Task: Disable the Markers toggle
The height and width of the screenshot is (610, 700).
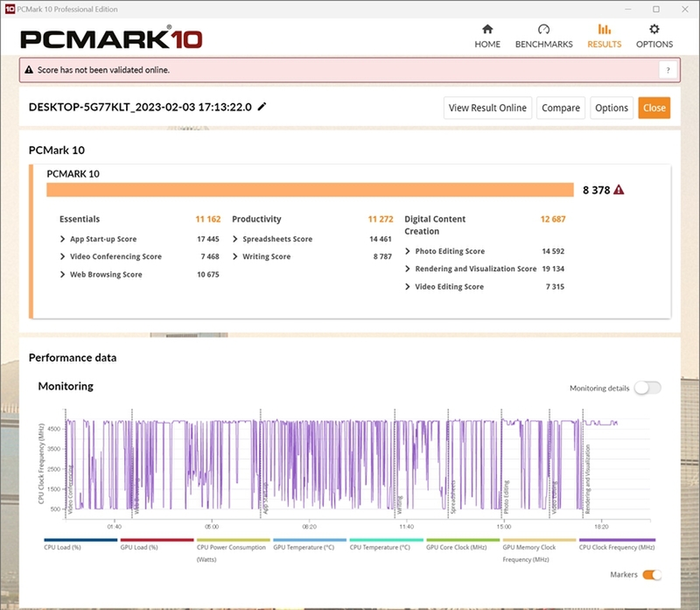Action: point(652,575)
